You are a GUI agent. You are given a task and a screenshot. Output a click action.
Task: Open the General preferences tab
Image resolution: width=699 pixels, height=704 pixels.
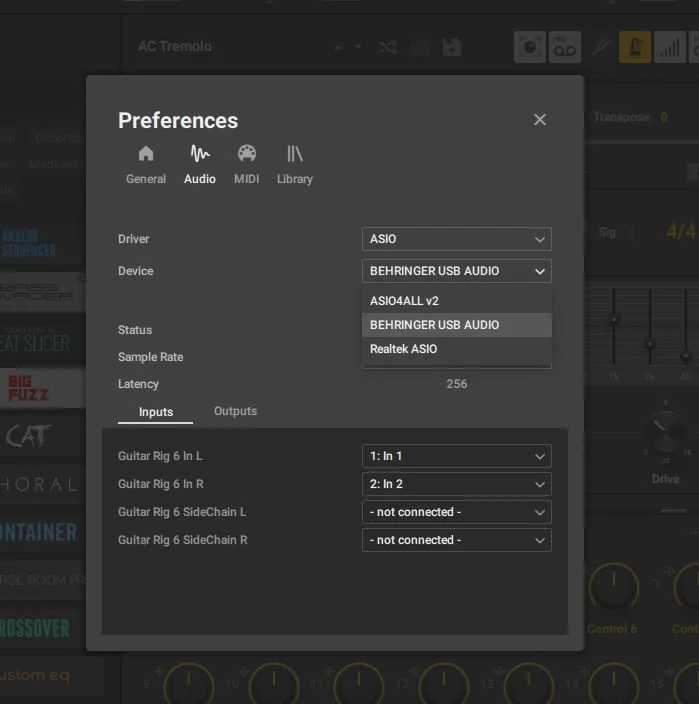(x=146, y=164)
